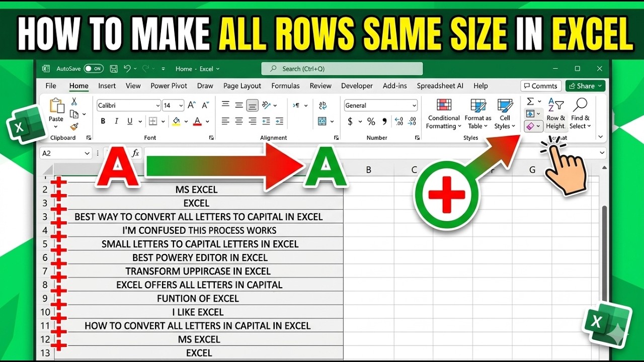Click the Increase Indent icon

point(280,121)
